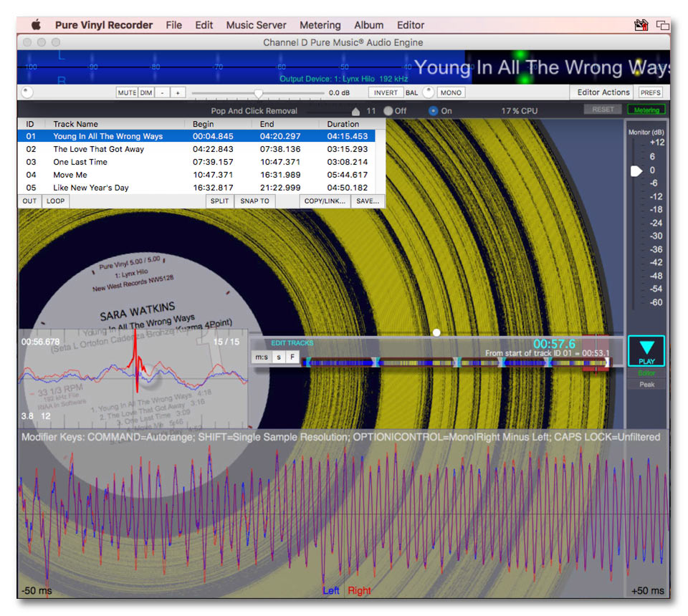The image size is (688, 616).
Task: Open the COPY/LINK... options
Action: 325,201
